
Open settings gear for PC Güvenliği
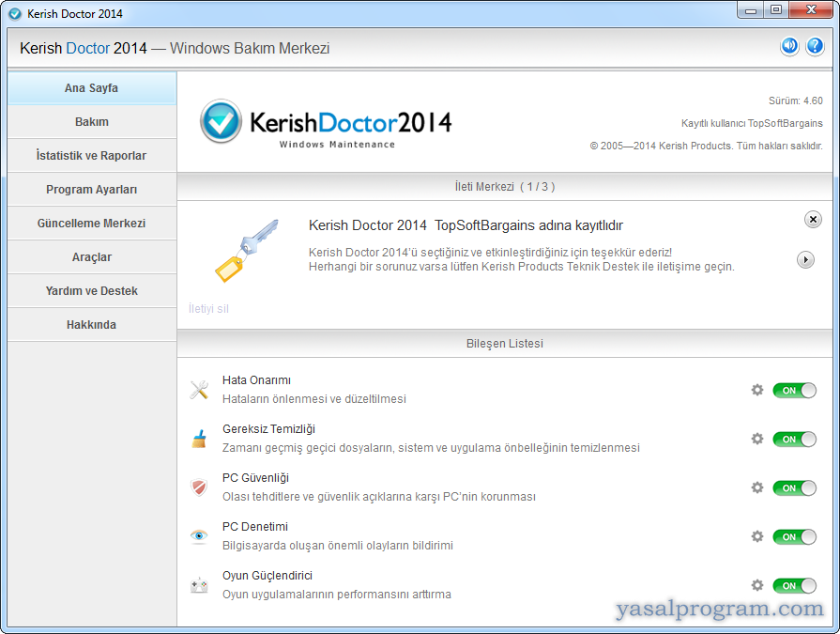(757, 487)
